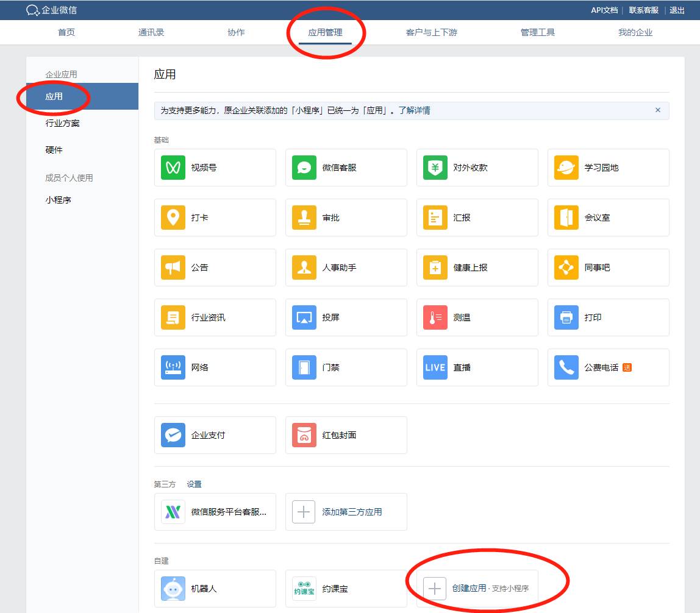Select 硬件 in the sidebar

coord(54,150)
